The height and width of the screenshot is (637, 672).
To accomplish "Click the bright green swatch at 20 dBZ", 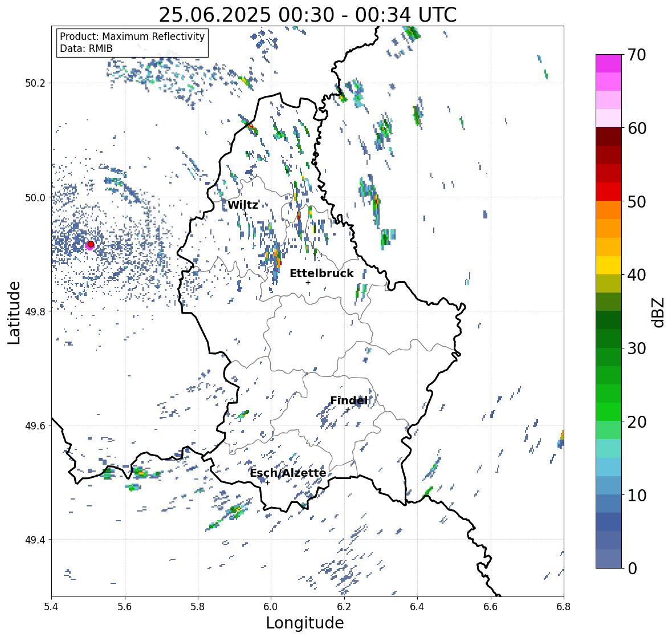I will [609, 412].
